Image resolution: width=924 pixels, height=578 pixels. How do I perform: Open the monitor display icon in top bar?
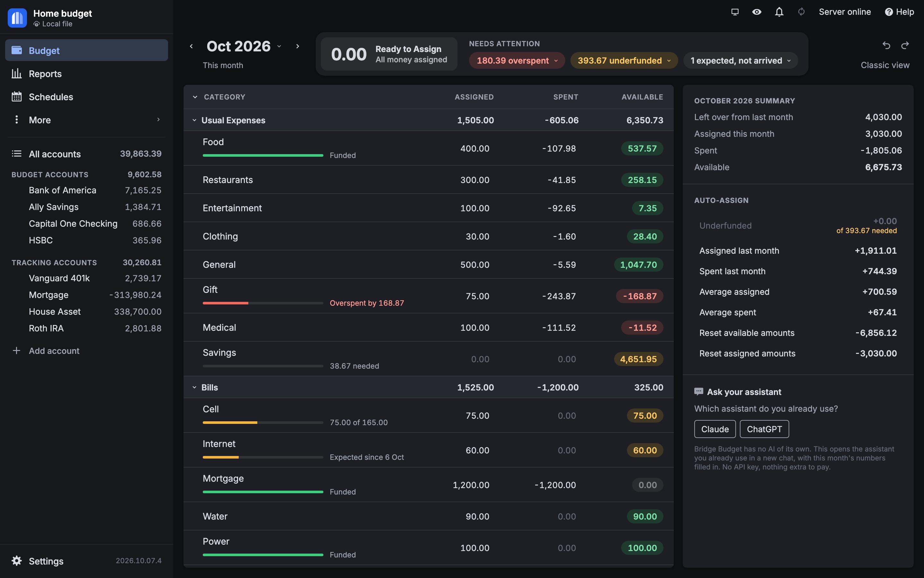[x=735, y=12]
